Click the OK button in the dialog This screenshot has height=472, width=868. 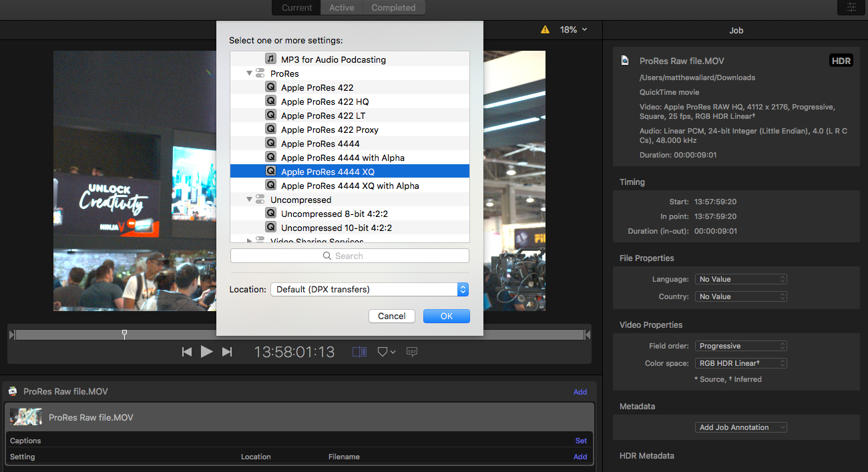(x=446, y=316)
